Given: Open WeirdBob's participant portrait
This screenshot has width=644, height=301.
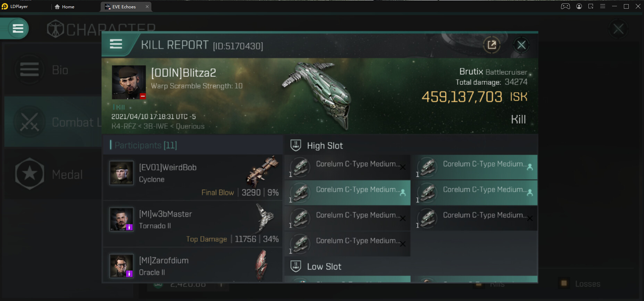Looking at the screenshot, I should [122, 173].
